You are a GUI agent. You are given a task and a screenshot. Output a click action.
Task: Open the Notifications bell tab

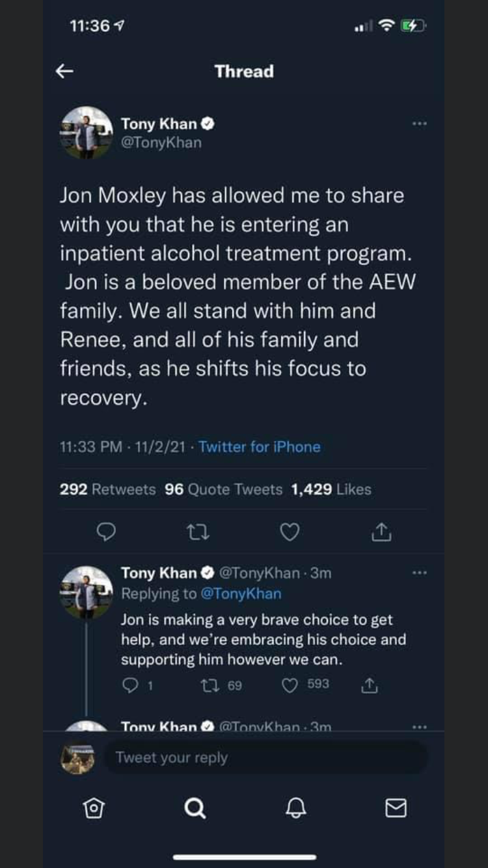295,808
